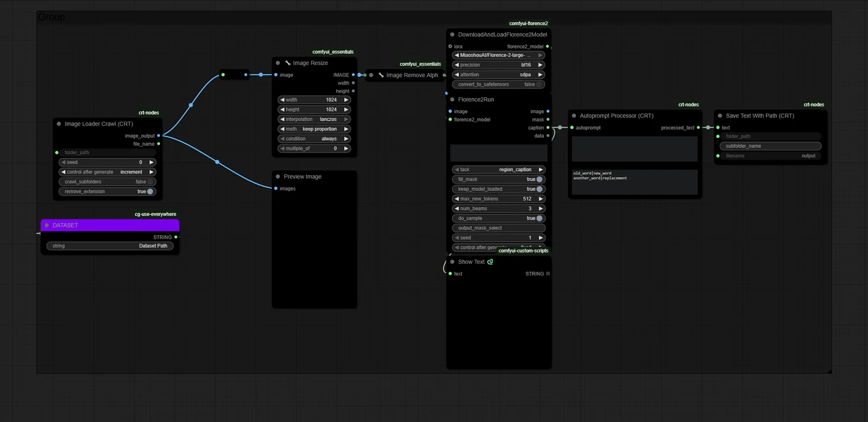868x422 pixels.
Task: Click the caption output socket on Florence2Run
Action: click(x=548, y=128)
